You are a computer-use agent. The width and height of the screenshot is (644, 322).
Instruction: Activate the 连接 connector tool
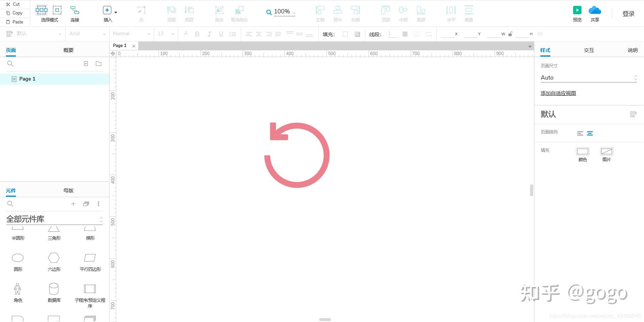(75, 10)
